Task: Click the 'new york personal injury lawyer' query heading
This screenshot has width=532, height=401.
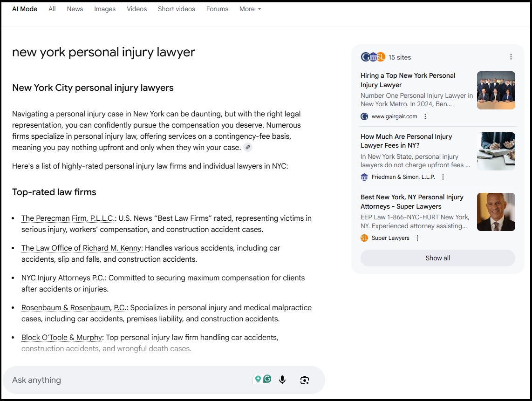Action: [103, 52]
